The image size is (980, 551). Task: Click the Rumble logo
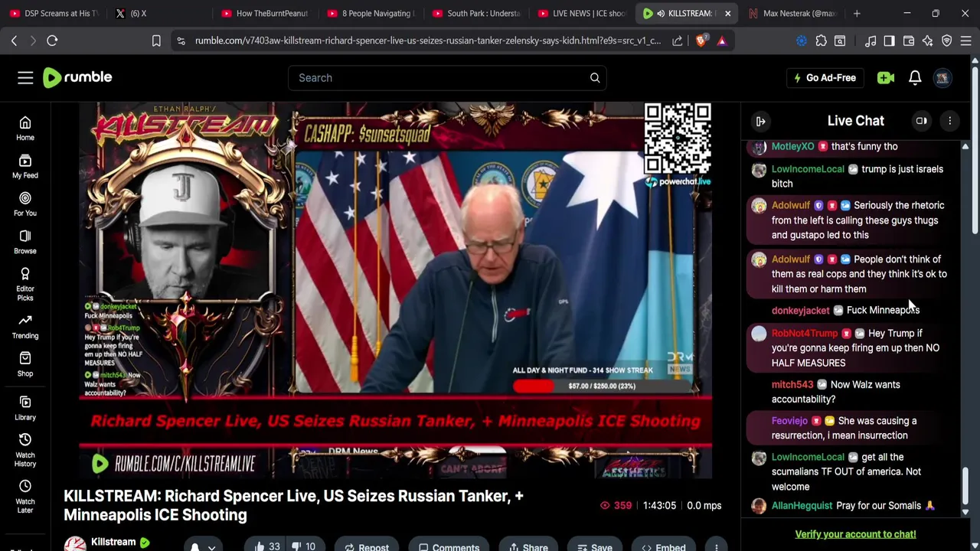(x=77, y=77)
